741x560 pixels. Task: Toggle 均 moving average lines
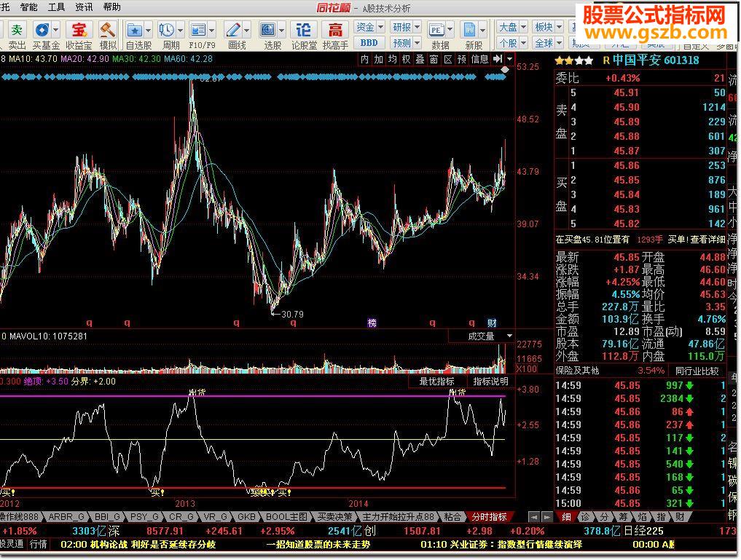[392, 59]
